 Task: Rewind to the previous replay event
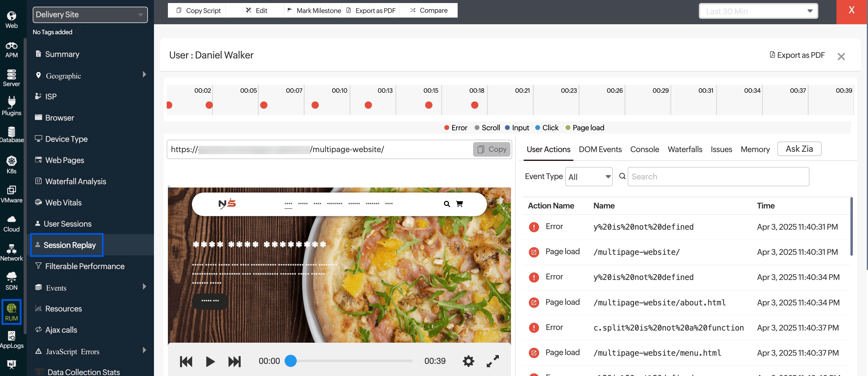186,361
